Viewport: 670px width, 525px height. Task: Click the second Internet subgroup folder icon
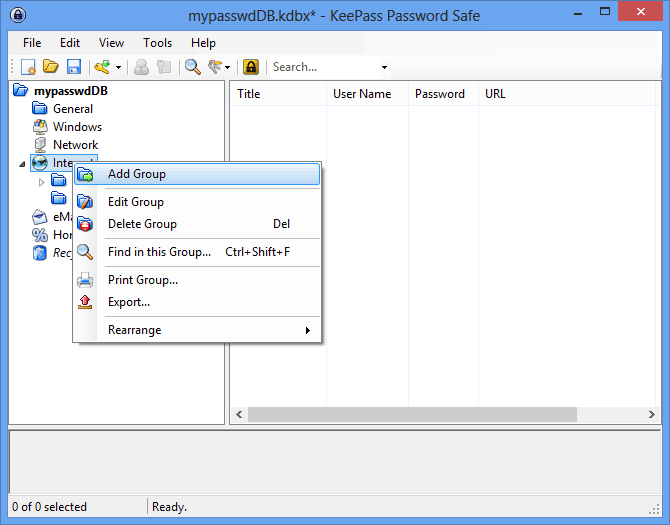[x=59, y=198]
